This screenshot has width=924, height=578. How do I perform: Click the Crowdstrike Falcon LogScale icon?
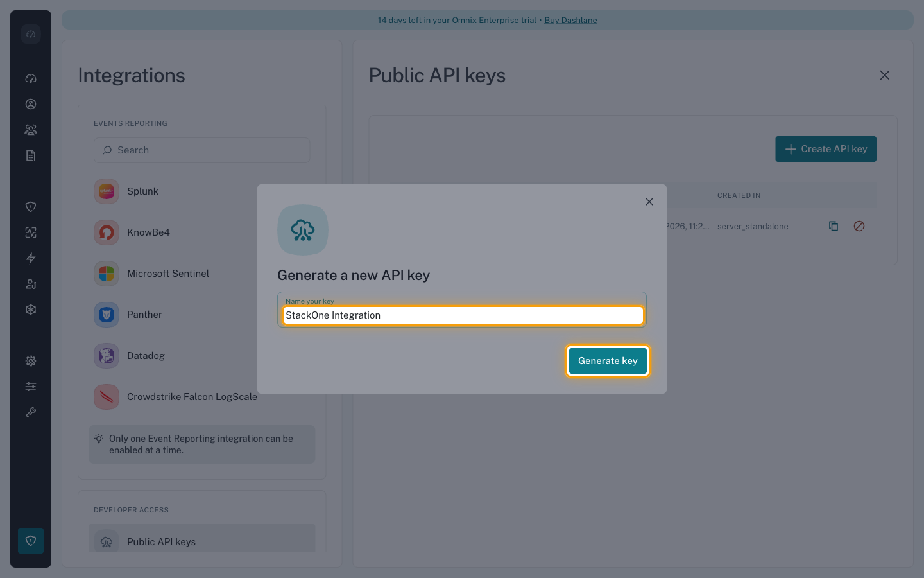pos(107,397)
